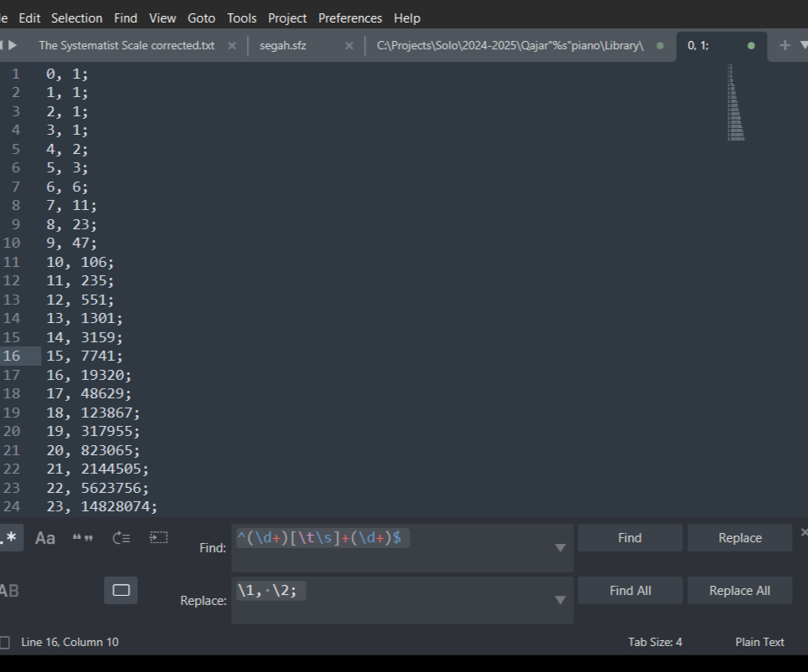This screenshot has height=672, width=808.
Task: Toggle whole word matching quotes icon
Action: click(x=83, y=538)
